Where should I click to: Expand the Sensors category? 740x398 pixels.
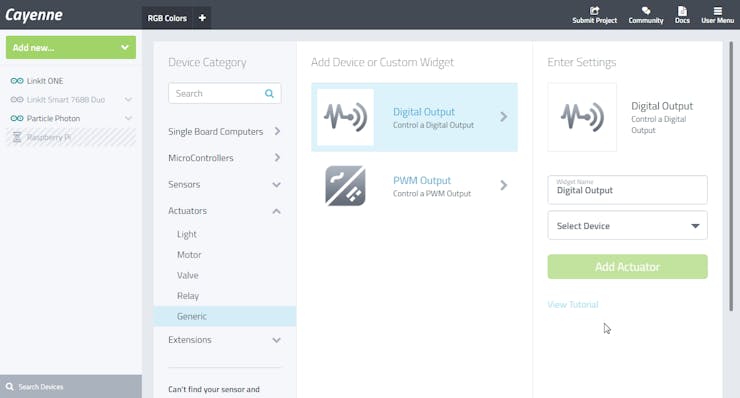(x=276, y=185)
